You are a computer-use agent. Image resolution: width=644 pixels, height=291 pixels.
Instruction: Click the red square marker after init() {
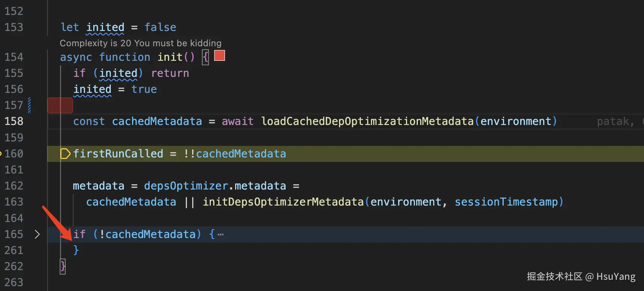[220, 56]
